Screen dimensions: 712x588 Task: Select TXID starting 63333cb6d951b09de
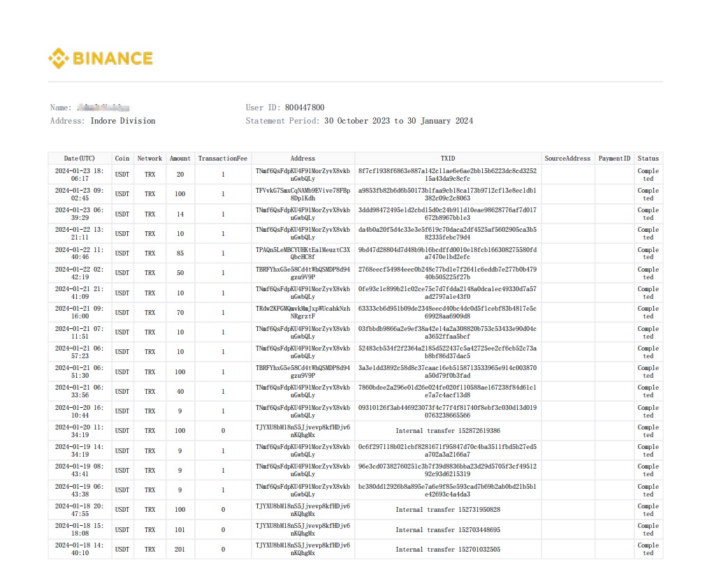(448, 312)
